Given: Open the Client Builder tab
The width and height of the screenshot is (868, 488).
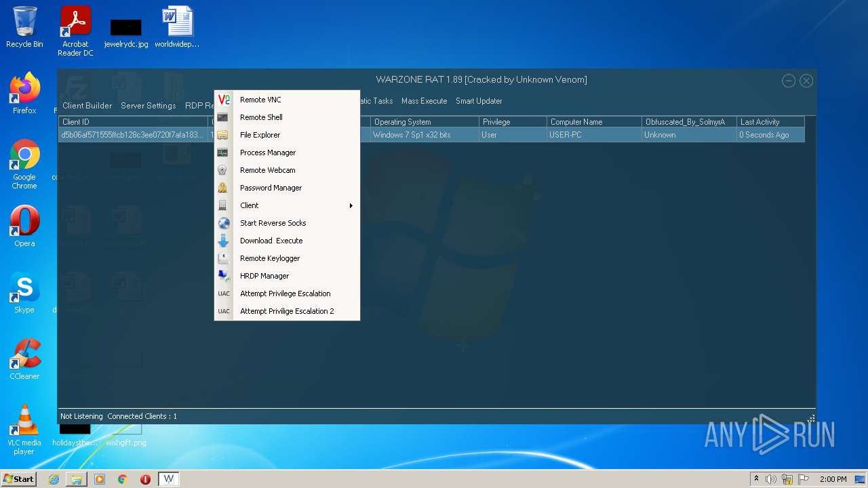Looking at the screenshot, I should tap(87, 106).
